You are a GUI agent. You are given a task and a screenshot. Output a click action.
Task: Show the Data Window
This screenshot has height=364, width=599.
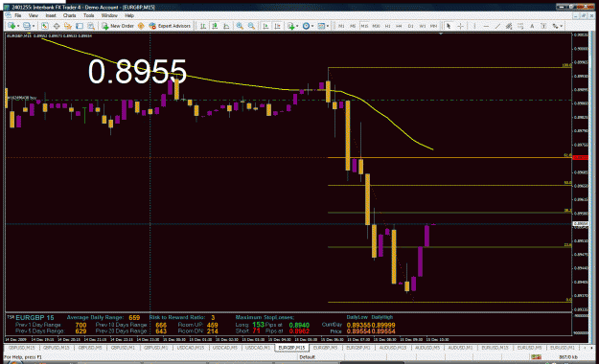57,26
